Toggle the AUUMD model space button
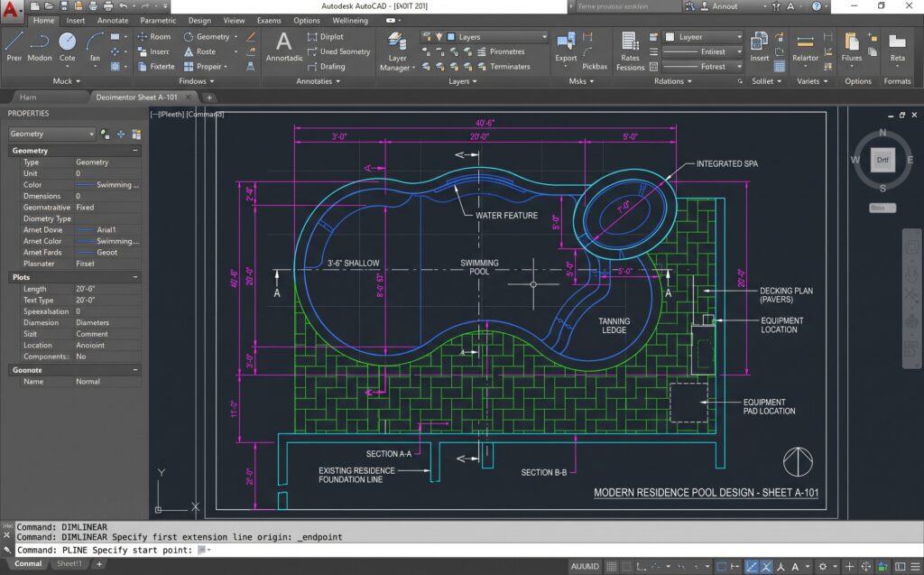The width and height of the screenshot is (924, 575). [585, 566]
